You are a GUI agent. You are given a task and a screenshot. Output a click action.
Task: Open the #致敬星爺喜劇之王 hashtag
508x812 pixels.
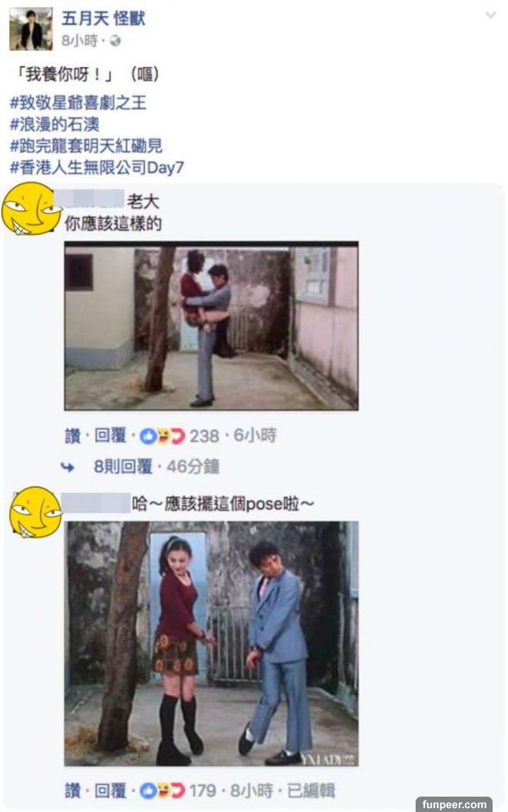(79, 102)
